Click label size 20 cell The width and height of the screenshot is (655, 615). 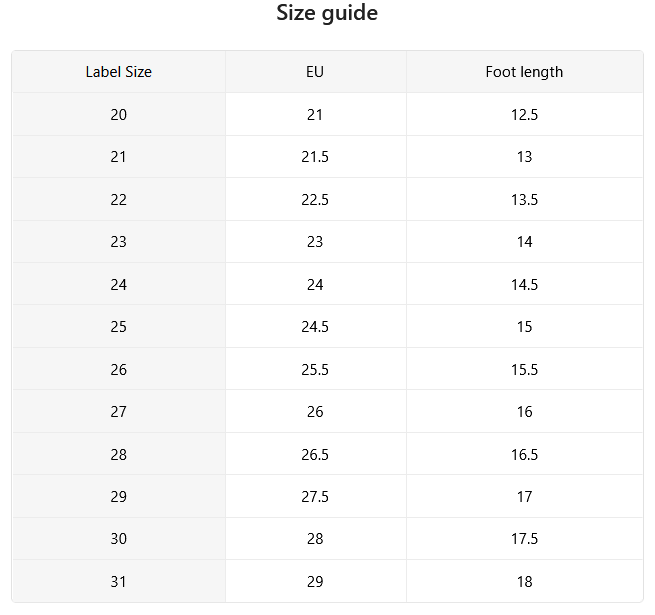(x=119, y=114)
